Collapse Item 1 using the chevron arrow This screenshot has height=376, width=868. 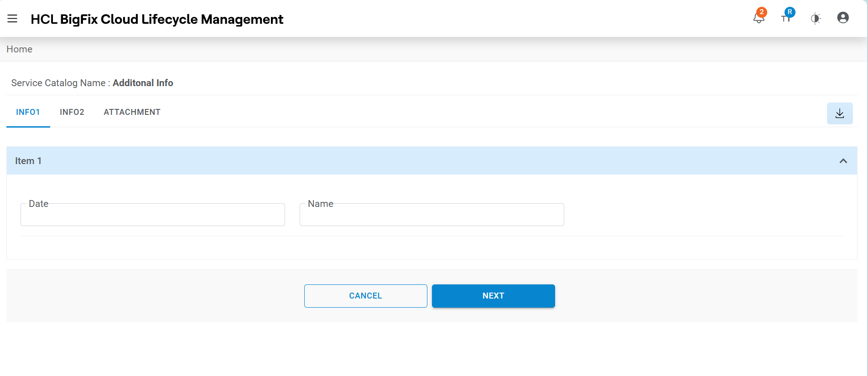[x=843, y=161]
